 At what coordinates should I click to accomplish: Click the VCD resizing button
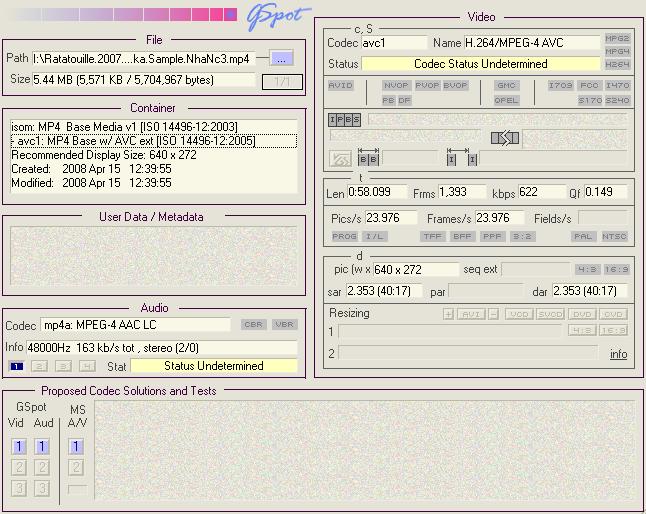tap(519, 314)
